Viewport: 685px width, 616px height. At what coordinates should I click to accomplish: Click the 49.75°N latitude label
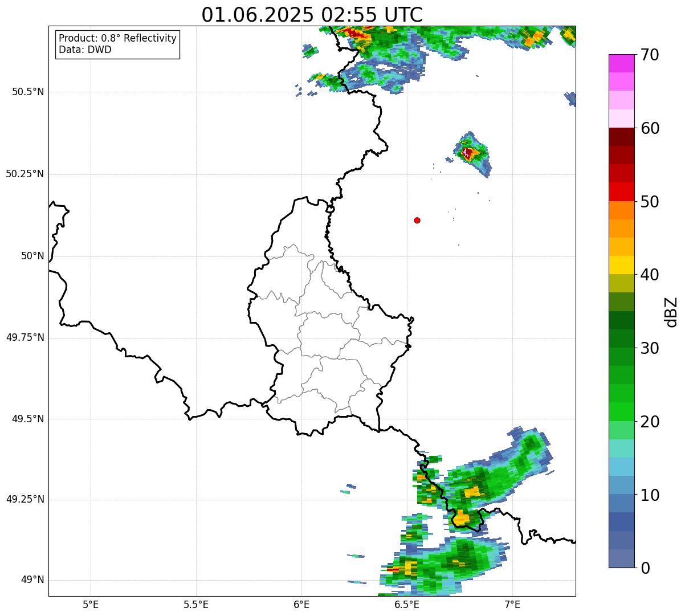point(25,337)
